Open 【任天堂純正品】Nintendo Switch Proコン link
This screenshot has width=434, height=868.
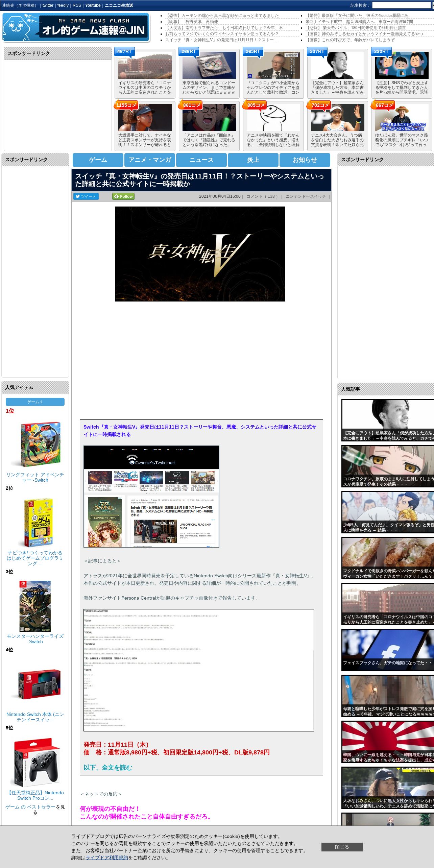pos(35,795)
